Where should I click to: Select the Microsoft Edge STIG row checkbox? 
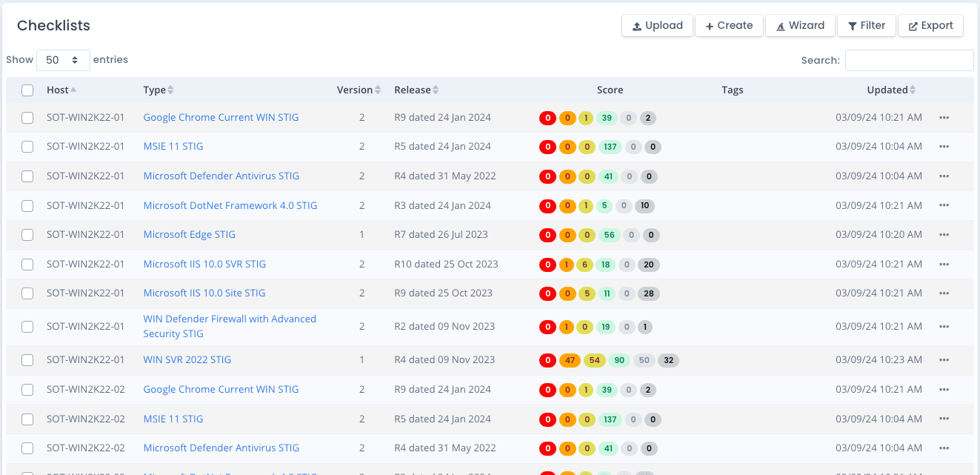tap(27, 235)
